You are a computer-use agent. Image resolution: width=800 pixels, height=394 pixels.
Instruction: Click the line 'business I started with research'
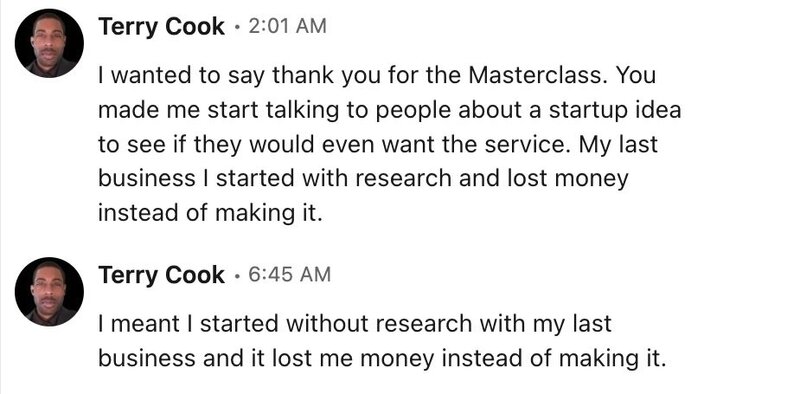coord(363,180)
